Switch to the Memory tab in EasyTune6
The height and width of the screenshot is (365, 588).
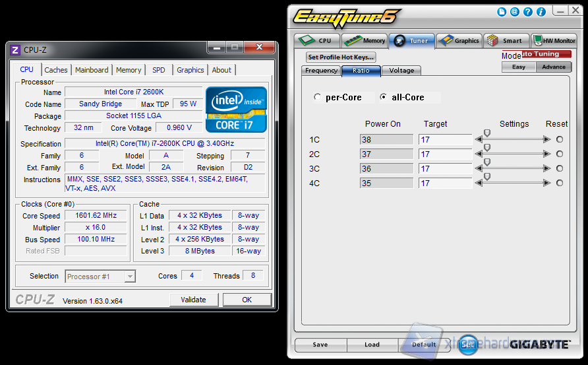click(365, 40)
